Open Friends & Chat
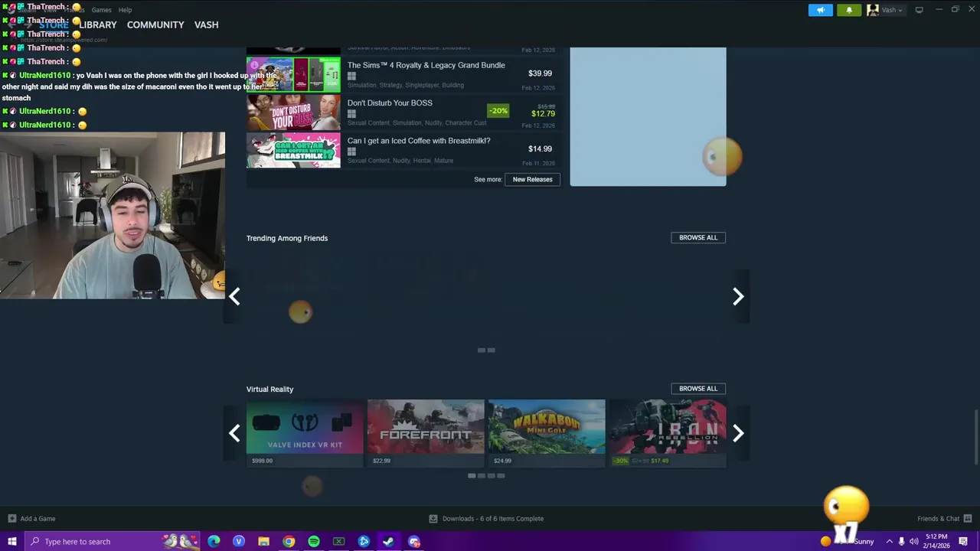The image size is (980, 551). pos(938,518)
